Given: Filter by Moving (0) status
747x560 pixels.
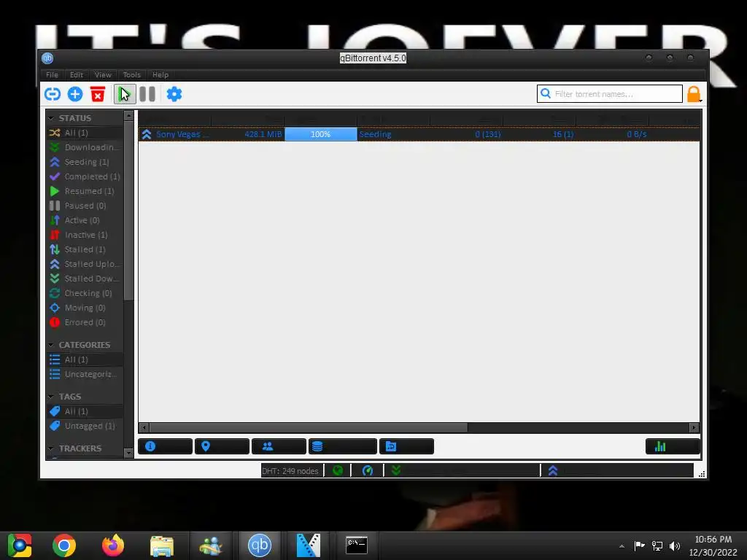Looking at the screenshot, I should pyautogui.click(x=85, y=308).
